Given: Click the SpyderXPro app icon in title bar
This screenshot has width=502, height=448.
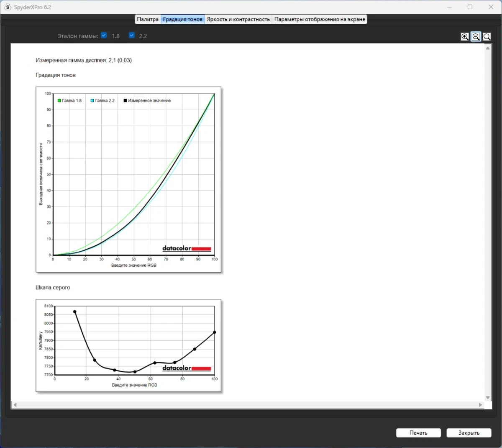Looking at the screenshot, I should coord(8,7).
